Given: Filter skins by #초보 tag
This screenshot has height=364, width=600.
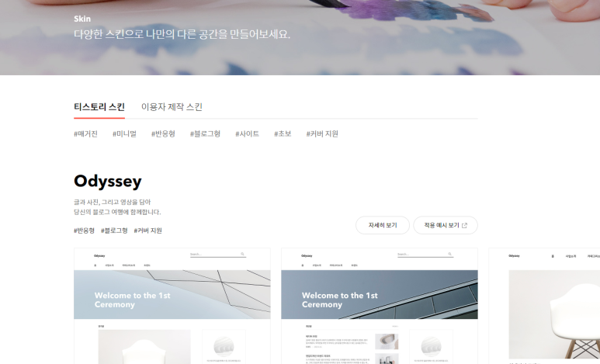Looking at the screenshot, I should click(283, 133).
